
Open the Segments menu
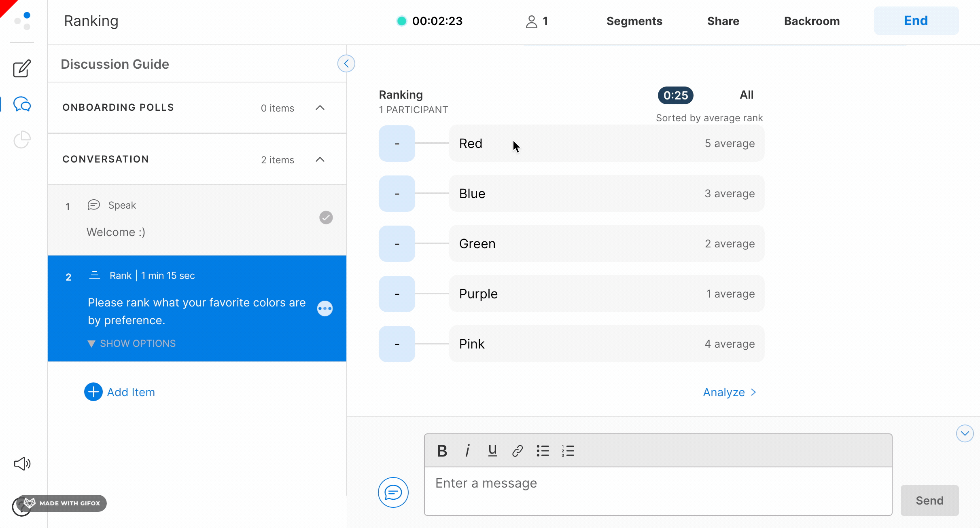point(634,21)
